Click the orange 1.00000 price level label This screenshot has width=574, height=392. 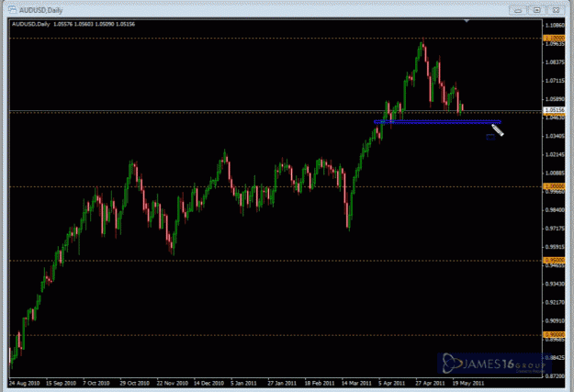(x=554, y=186)
